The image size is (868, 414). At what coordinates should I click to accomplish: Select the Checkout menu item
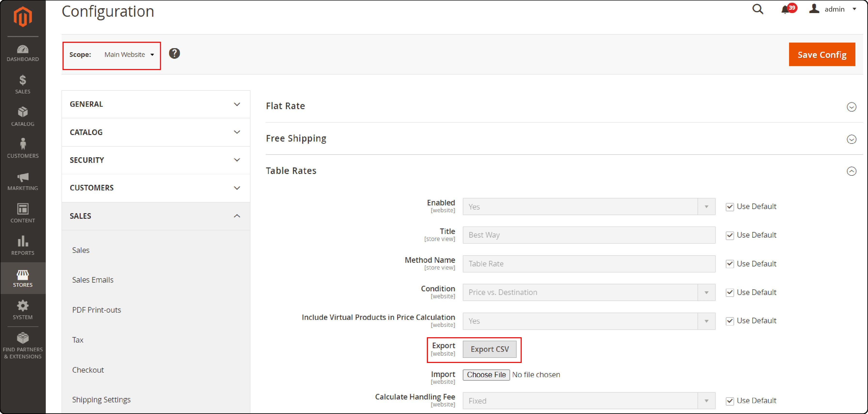(x=88, y=370)
